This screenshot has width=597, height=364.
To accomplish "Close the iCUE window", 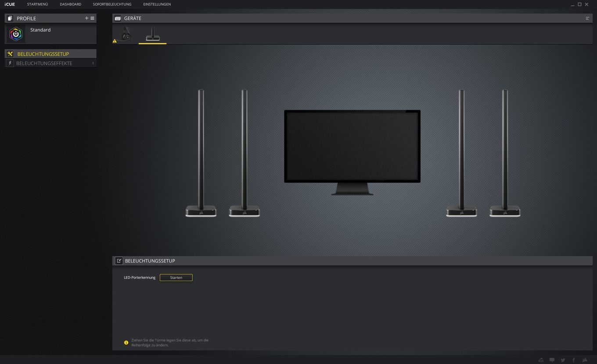I will [586, 4].
